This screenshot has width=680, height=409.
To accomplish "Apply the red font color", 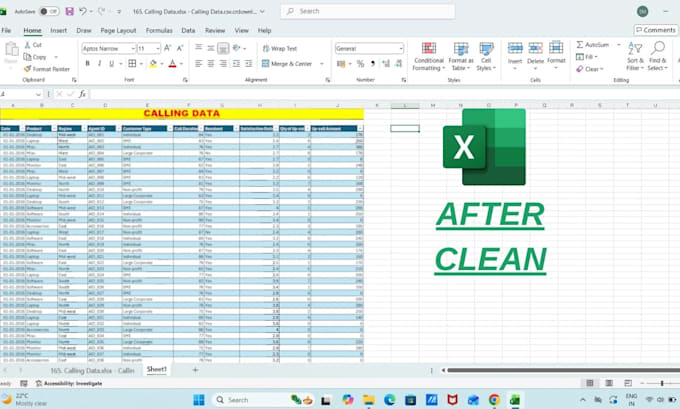I will click(x=172, y=64).
